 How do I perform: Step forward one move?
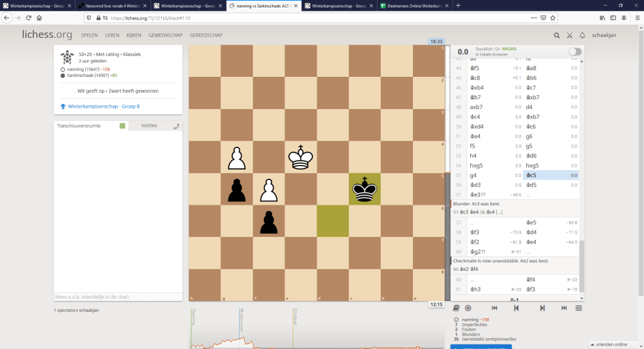coord(542,308)
